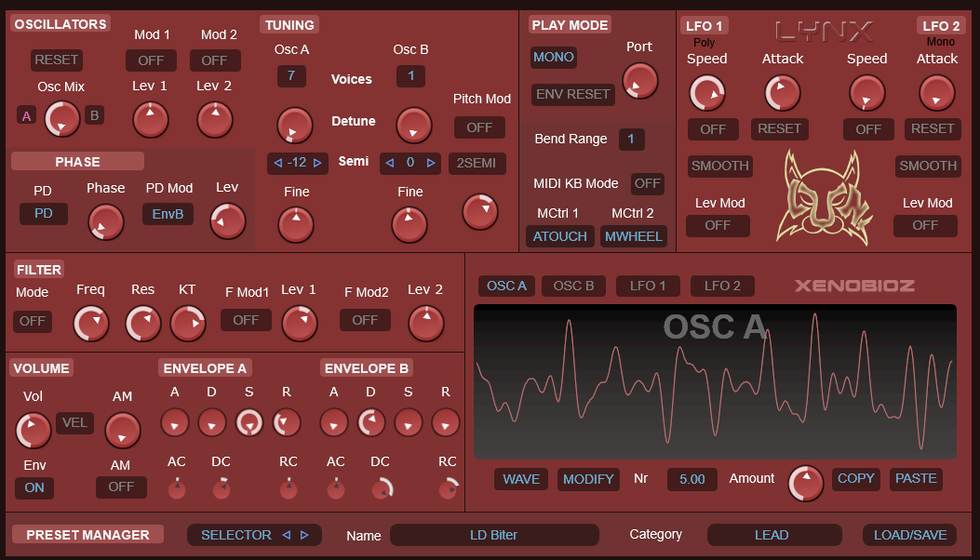980x560 pixels.
Task: Click the waveform Amount knob
Action: point(806,483)
